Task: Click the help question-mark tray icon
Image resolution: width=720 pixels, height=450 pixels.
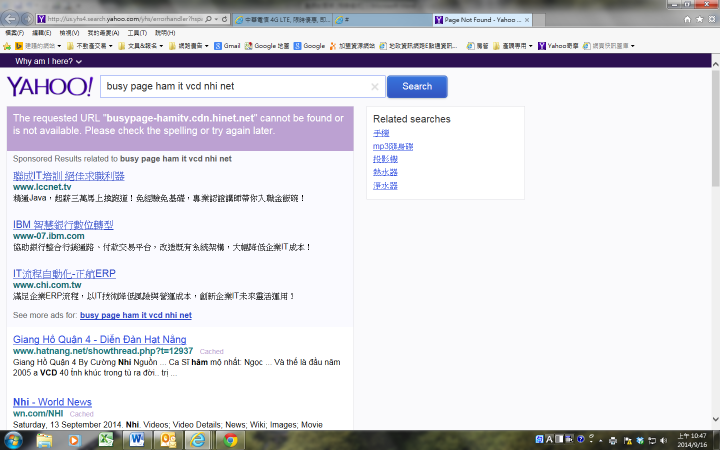Action: [580, 439]
